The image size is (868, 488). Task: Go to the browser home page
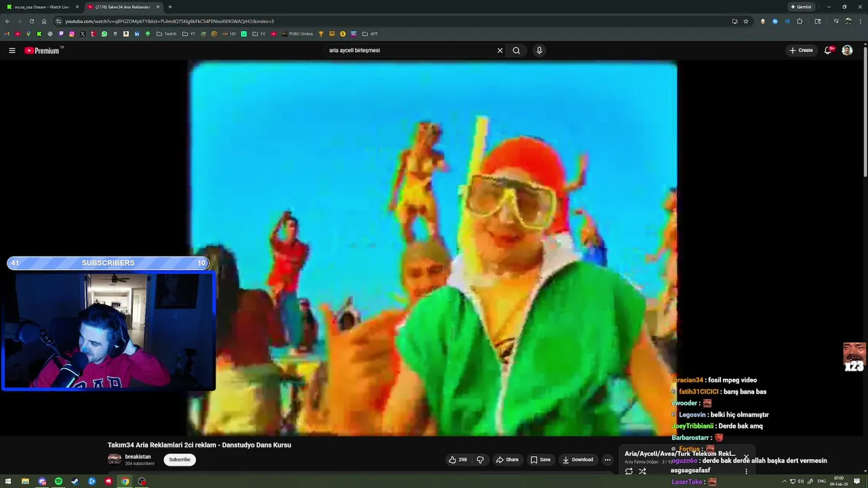44,21
